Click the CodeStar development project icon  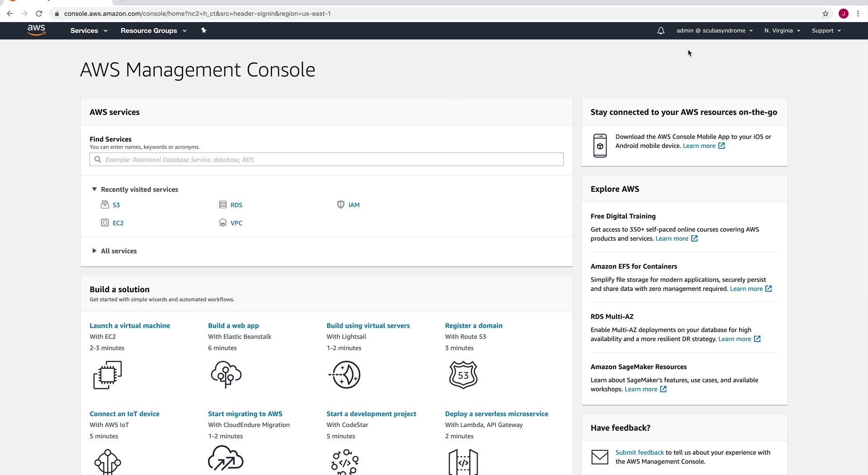tap(345, 462)
